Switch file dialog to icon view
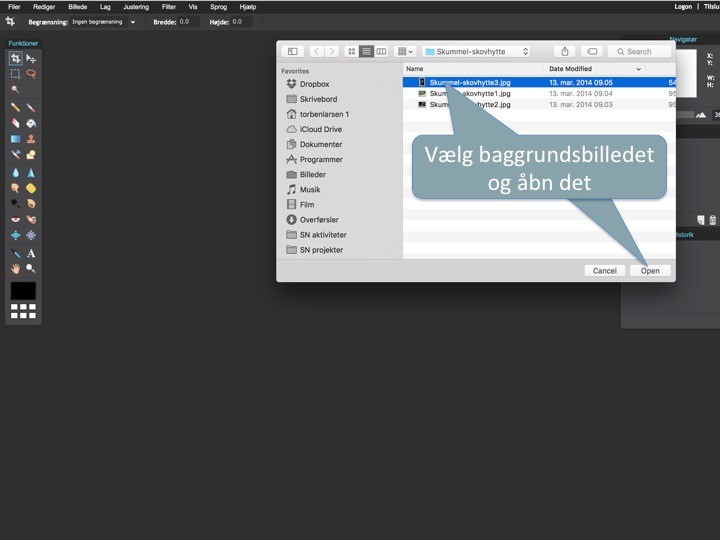Image resolution: width=720 pixels, height=540 pixels. [352, 51]
